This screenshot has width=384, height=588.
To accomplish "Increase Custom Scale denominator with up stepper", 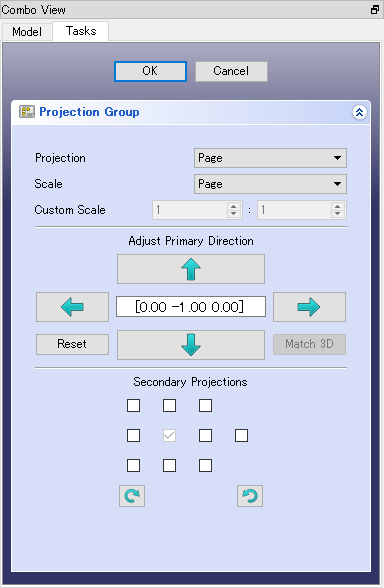I will pos(338,206).
